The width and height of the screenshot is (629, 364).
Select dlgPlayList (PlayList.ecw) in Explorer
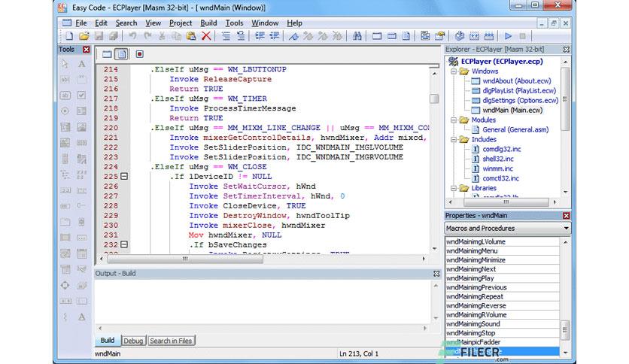pos(519,90)
